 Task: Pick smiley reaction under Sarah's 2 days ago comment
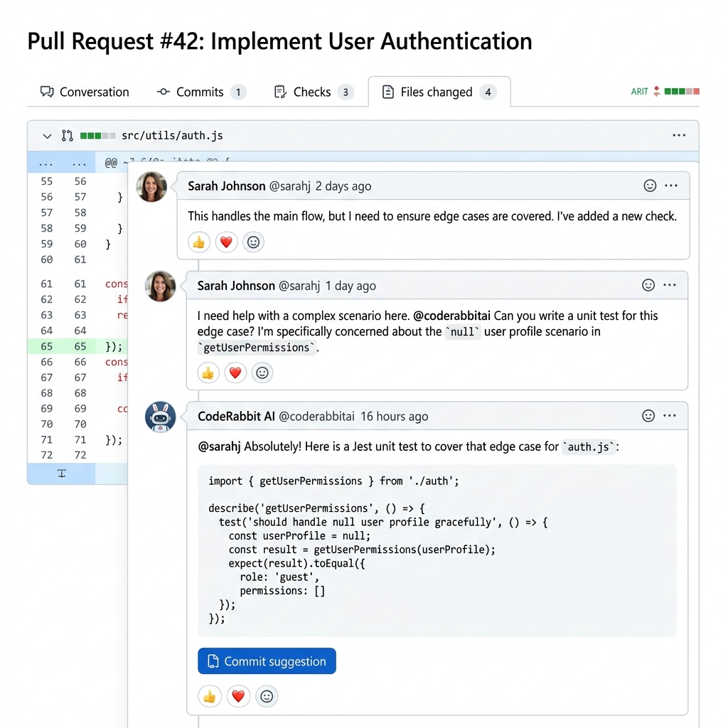pos(253,242)
